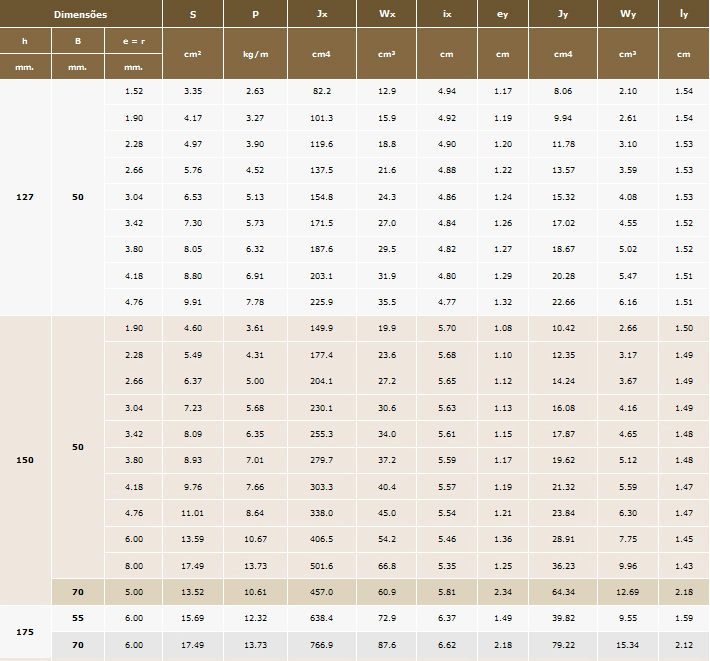Click Jx value '137.5'
This screenshot has width=710, height=661.
pyautogui.click(x=322, y=170)
